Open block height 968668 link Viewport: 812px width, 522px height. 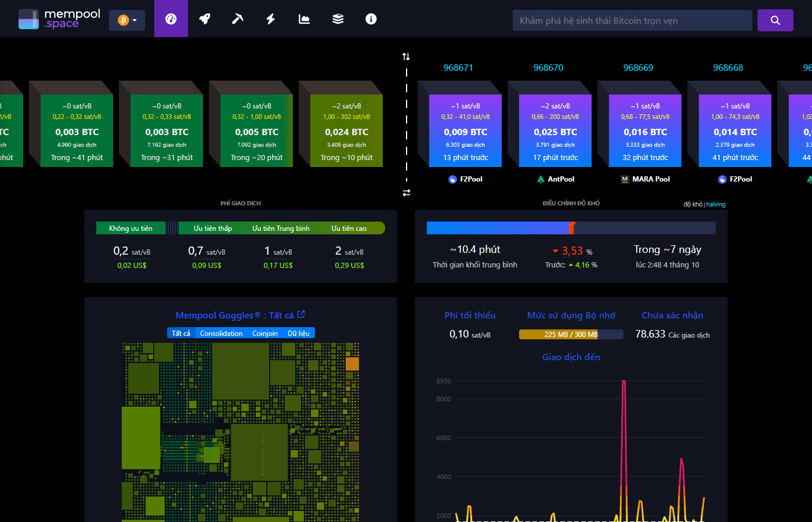point(728,67)
